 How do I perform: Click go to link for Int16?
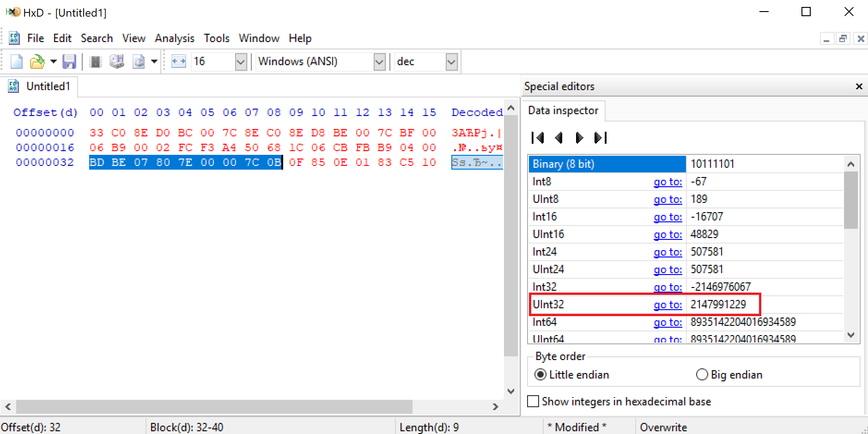pyautogui.click(x=668, y=217)
